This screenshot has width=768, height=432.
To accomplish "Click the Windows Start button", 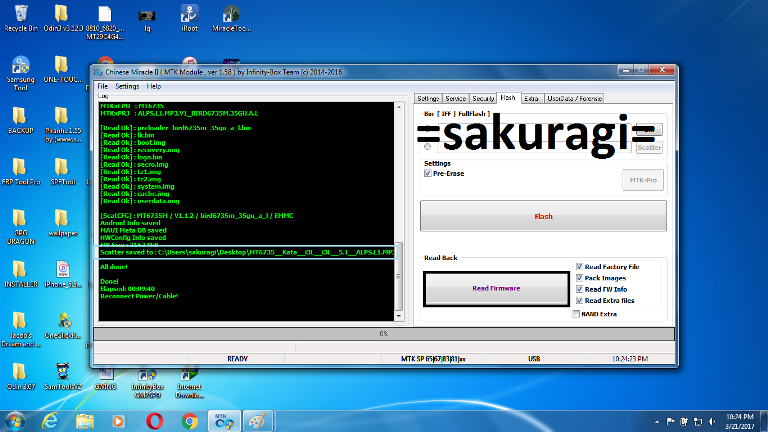I will tap(14, 421).
